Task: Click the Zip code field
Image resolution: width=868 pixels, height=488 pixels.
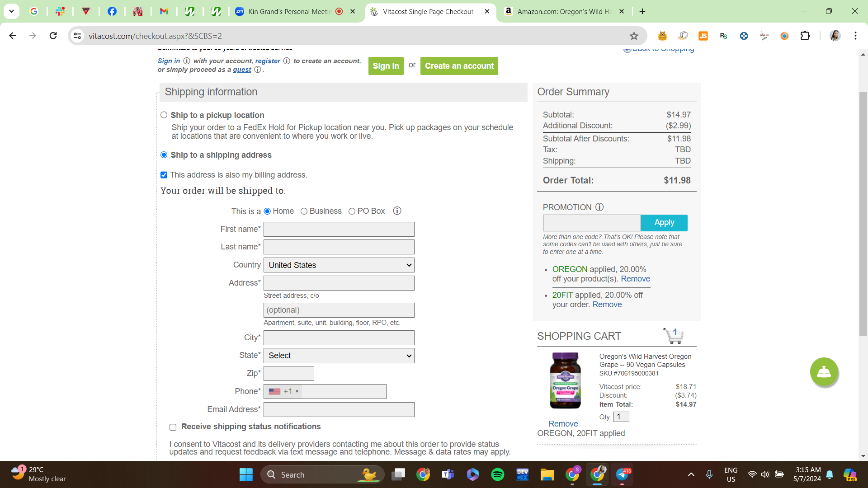Action: click(x=289, y=373)
